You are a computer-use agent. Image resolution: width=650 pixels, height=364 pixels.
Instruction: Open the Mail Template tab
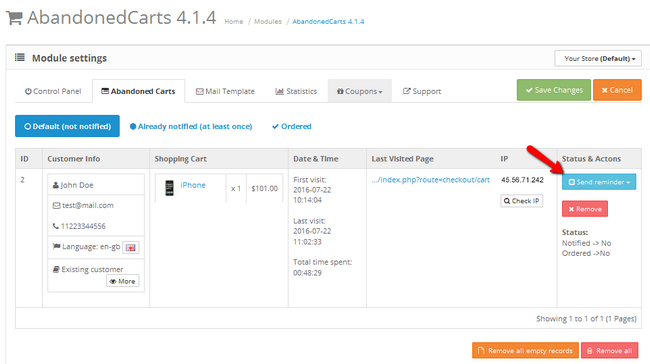(225, 91)
